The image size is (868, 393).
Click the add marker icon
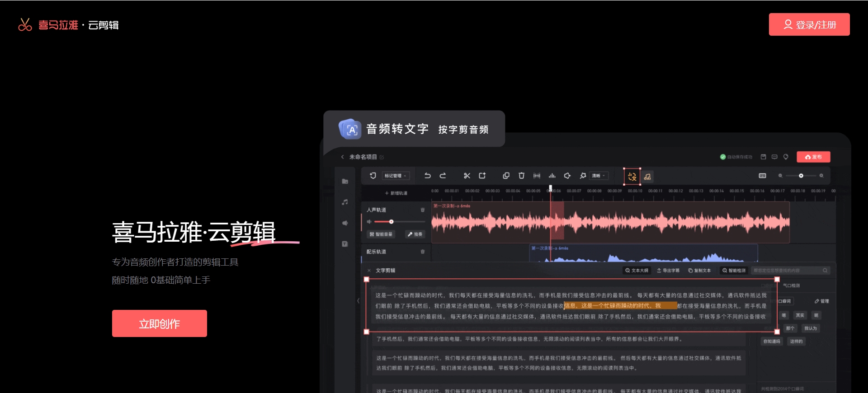(x=373, y=175)
